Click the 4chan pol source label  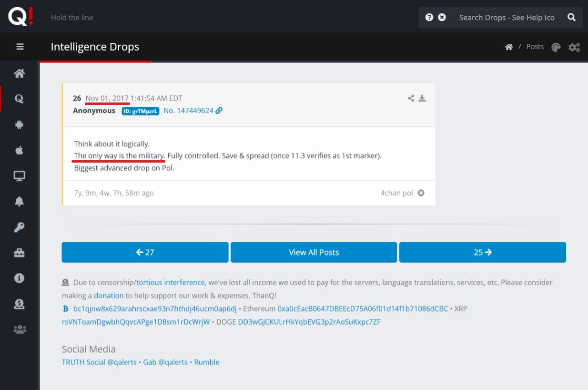396,193
